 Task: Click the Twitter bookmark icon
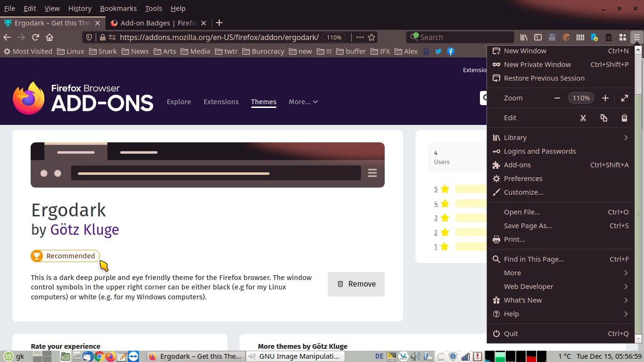[438, 51]
